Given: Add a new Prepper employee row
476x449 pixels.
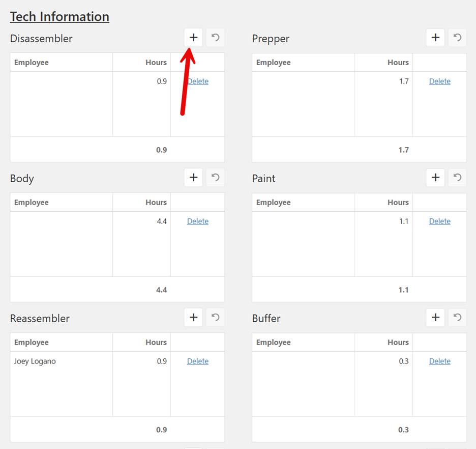Looking at the screenshot, I should 435,38.
